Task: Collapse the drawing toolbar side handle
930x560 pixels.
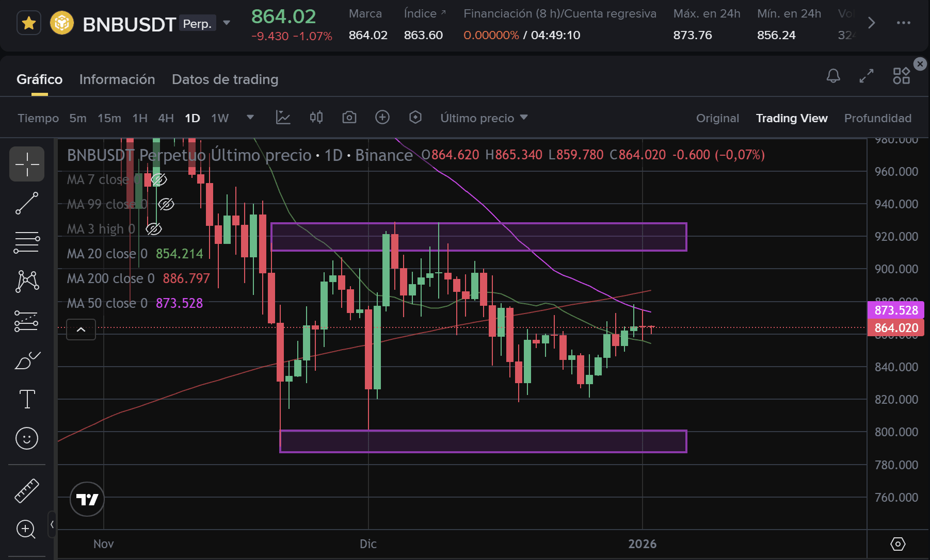Action: 52,524
